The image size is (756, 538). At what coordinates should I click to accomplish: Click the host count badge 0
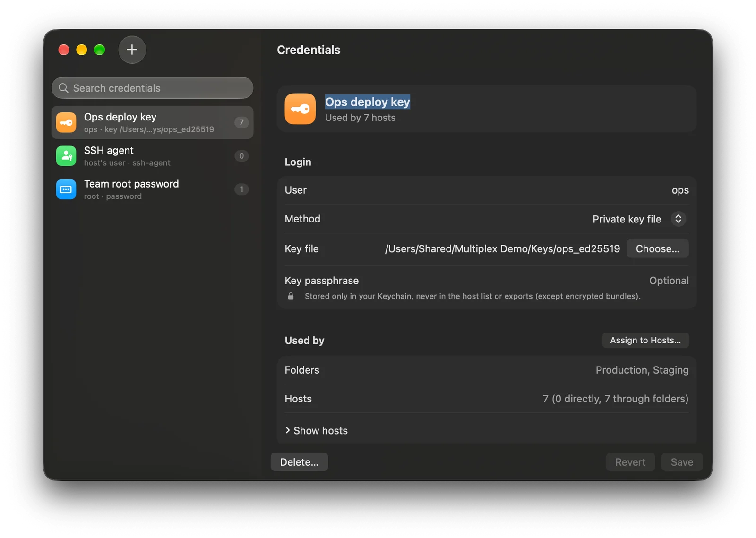[241, 156]
